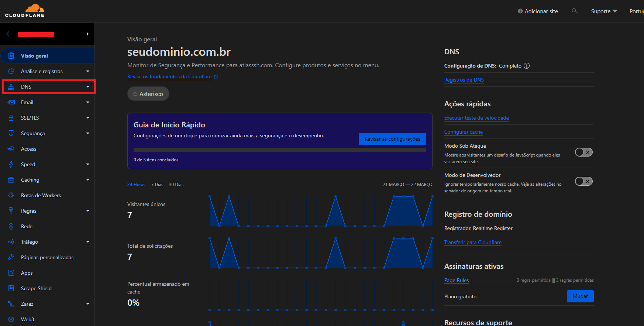Click the Revisar as configurações button
This screenshot has height=326, width=644.
[x=392, y=139]
